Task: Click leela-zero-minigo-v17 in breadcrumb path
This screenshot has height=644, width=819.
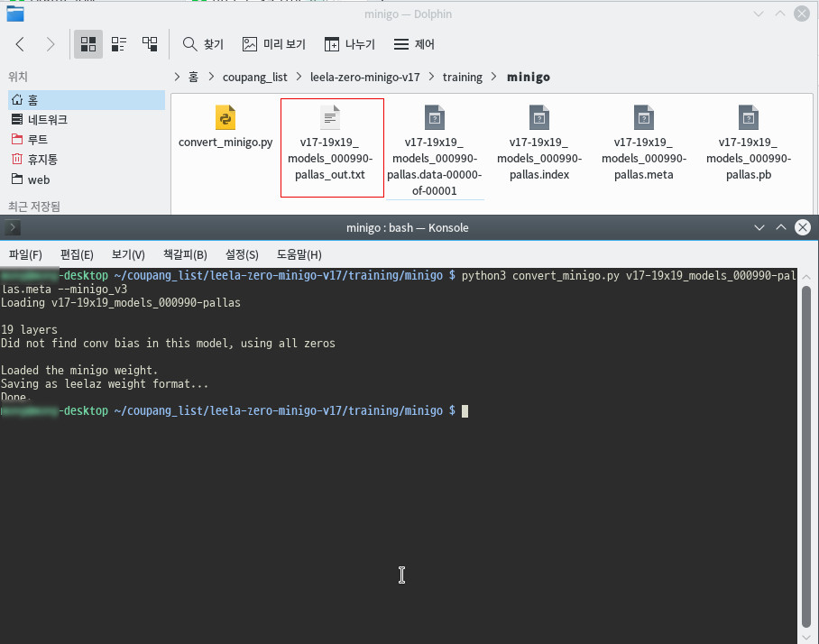Action: tap(365, 78)
